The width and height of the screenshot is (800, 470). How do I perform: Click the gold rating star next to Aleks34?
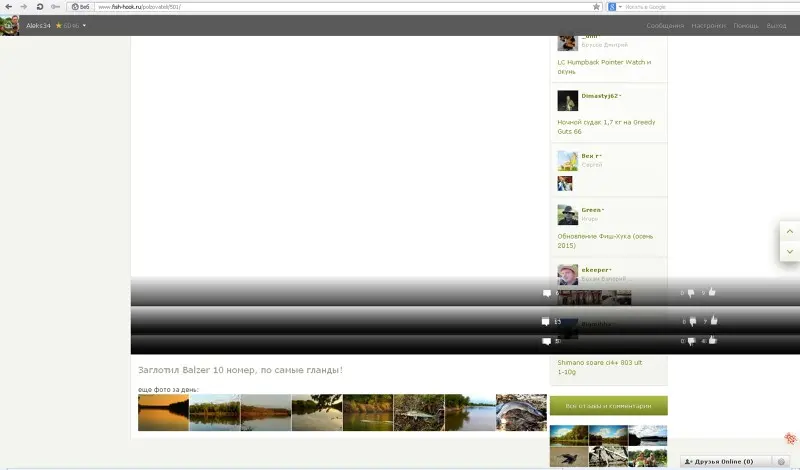[59, 26]
